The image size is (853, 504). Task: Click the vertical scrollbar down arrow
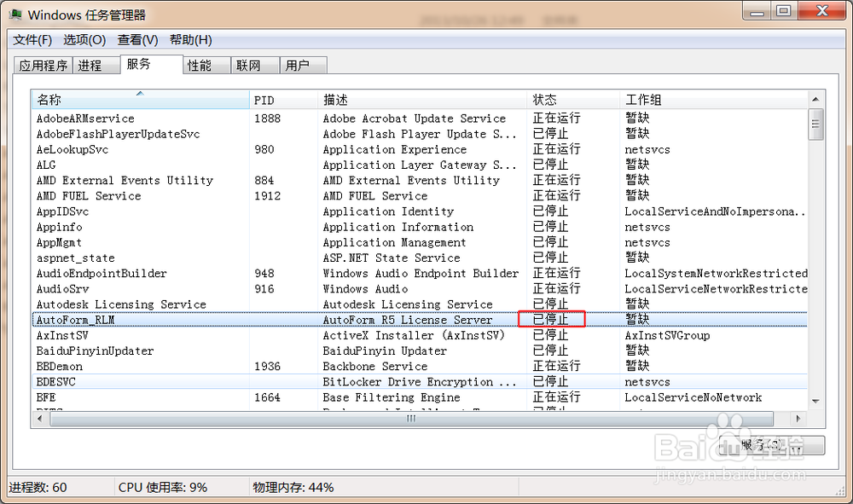point(815,401)
